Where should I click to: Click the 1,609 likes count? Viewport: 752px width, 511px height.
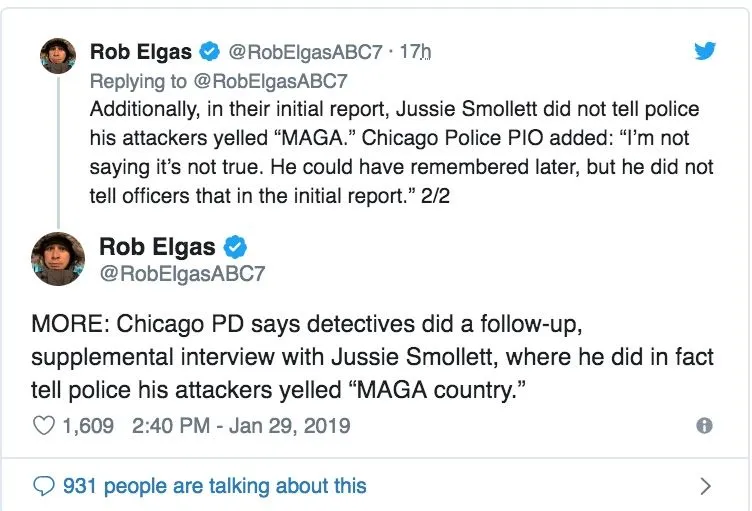[x=90, y=426]
